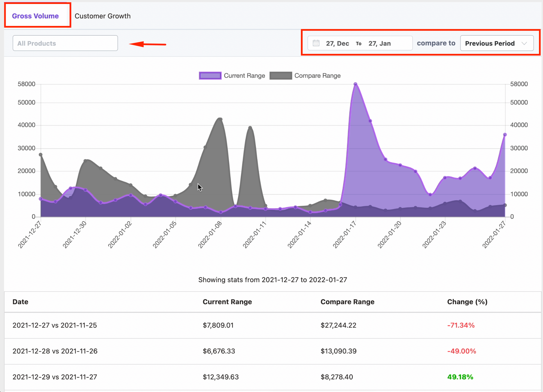
Task: Click the last purple point at 2022-01-27
Action: pyautogui.click(x=505, y=135)
